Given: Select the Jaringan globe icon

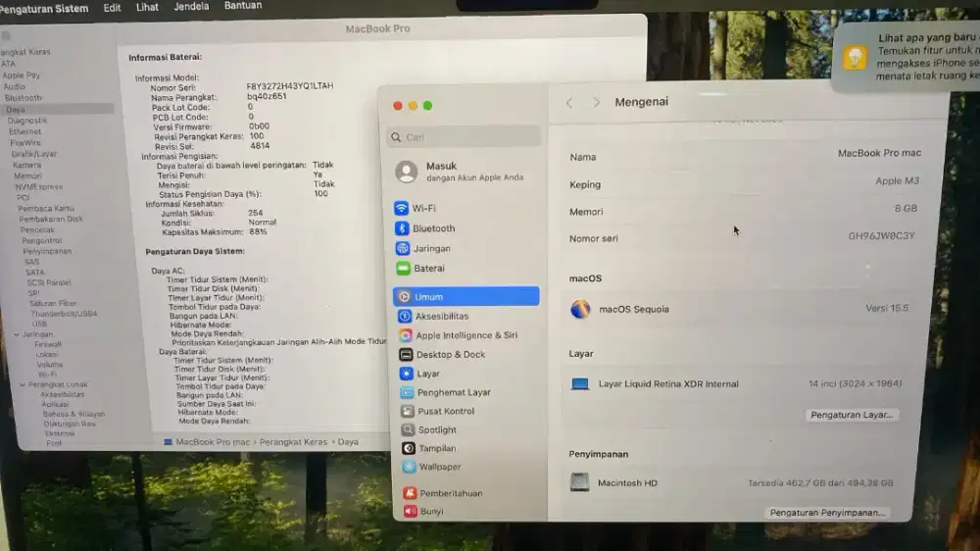Looking at the screenshot, I should [x=403, y=248].
